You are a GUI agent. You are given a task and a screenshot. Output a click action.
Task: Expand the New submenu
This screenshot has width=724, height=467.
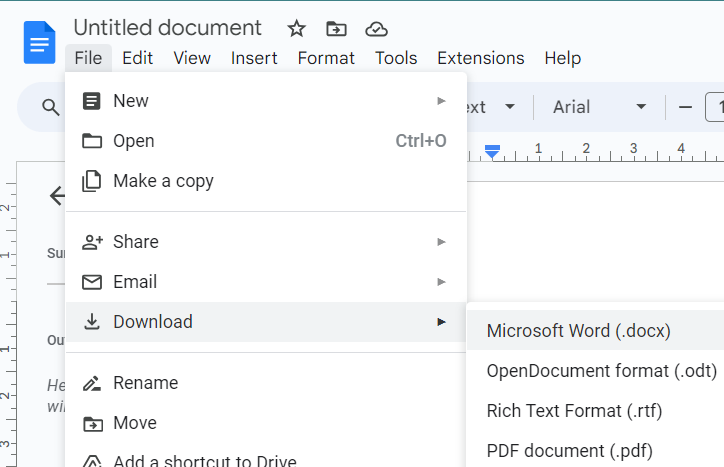click(441, 101)
